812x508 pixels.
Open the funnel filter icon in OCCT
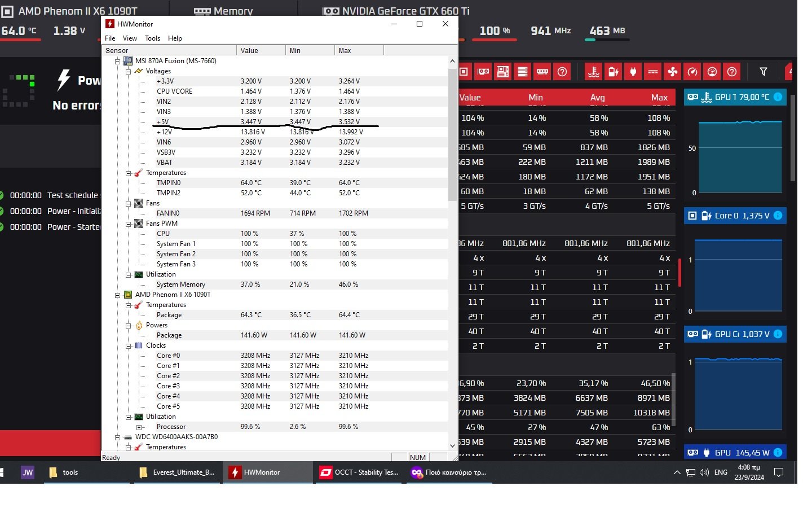pyautogui.click(x=764, y=72)
